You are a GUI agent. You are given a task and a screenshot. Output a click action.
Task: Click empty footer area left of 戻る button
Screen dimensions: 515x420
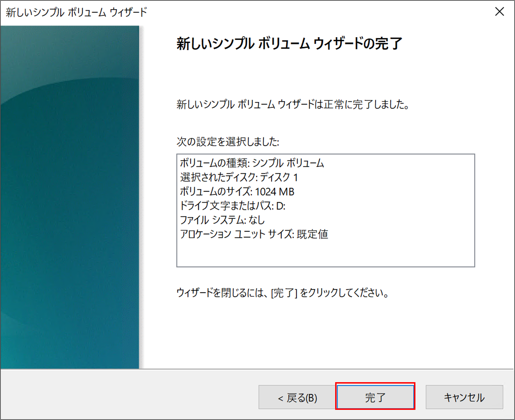[x=130, y=396]
